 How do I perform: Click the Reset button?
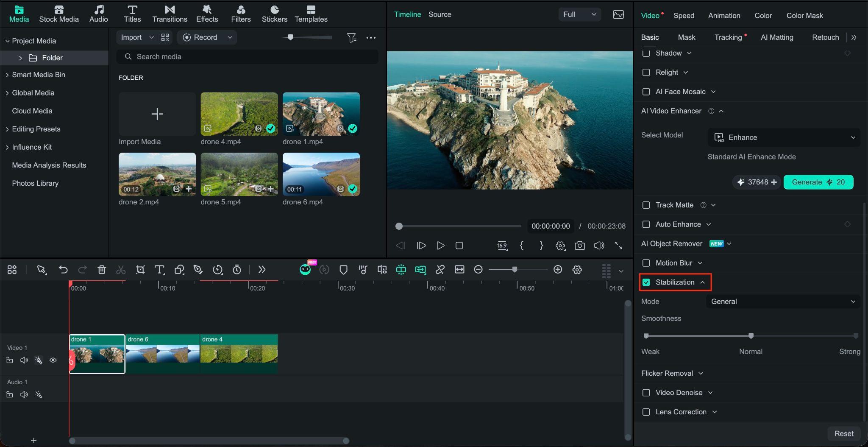click(843, 433)
